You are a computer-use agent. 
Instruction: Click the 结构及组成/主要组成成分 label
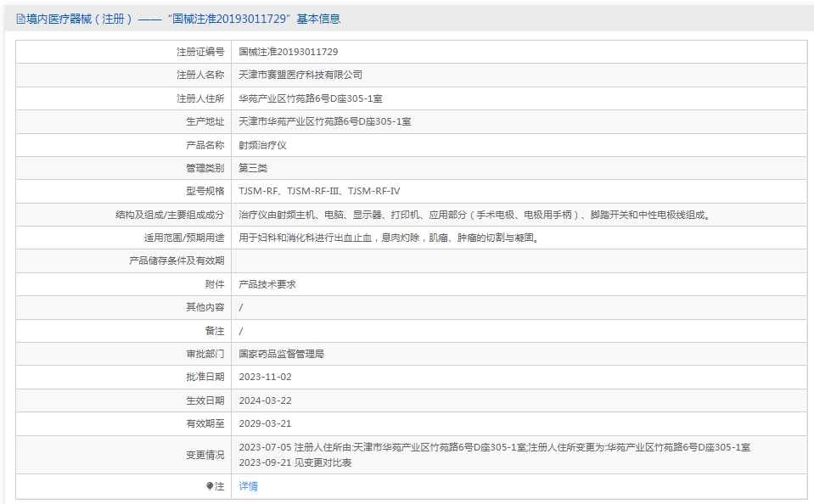pos(170,215)
